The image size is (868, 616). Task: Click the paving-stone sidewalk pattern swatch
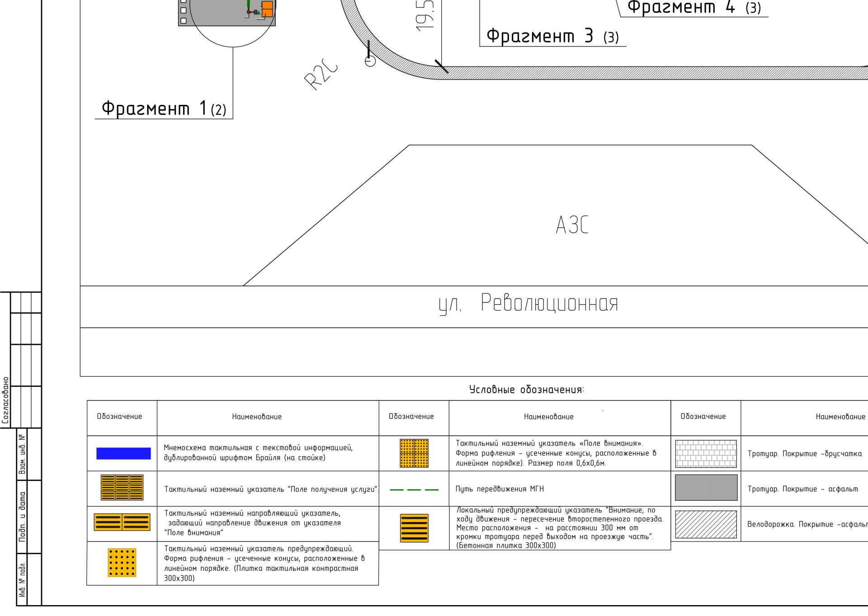(706, 453)
